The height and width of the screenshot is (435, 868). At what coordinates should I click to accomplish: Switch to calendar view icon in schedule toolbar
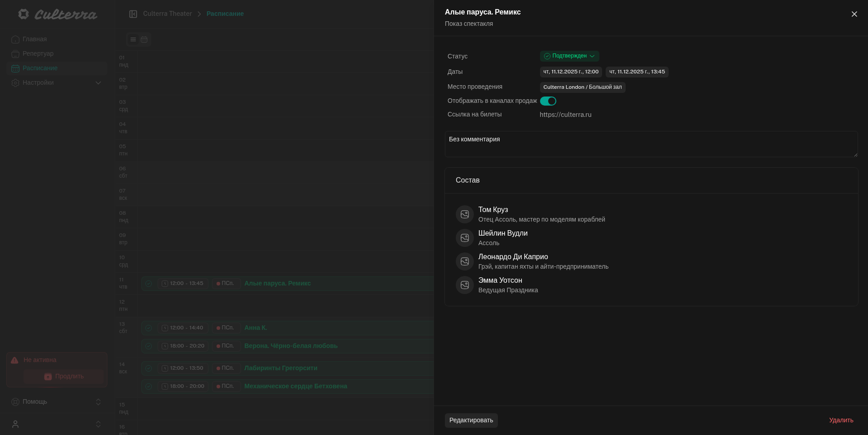click(144, 39)
